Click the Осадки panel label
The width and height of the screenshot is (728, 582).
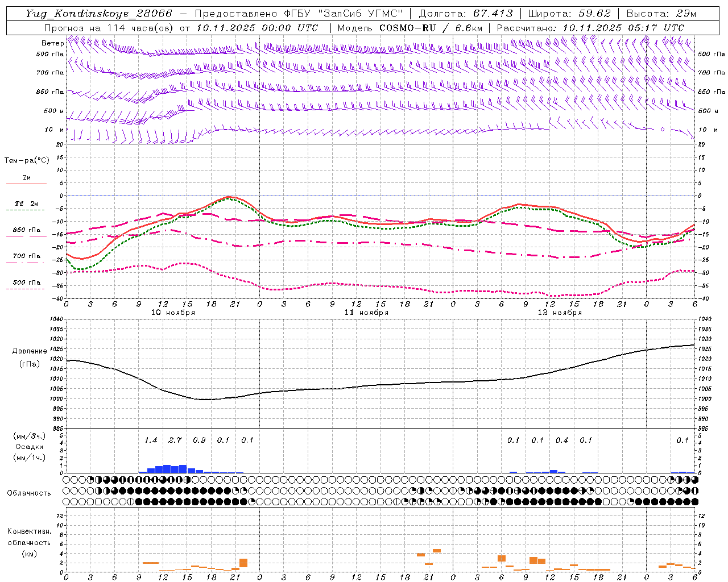click(x=29, y=447)
